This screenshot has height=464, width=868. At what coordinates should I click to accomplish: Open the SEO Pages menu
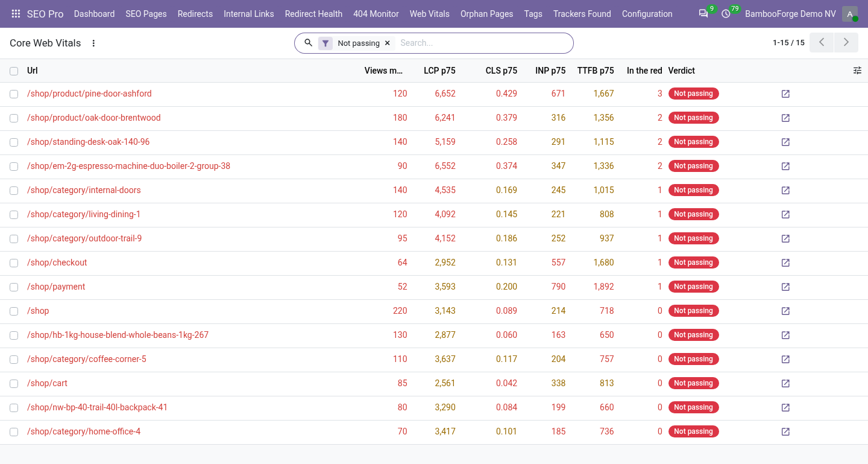(x=146, y=14)
